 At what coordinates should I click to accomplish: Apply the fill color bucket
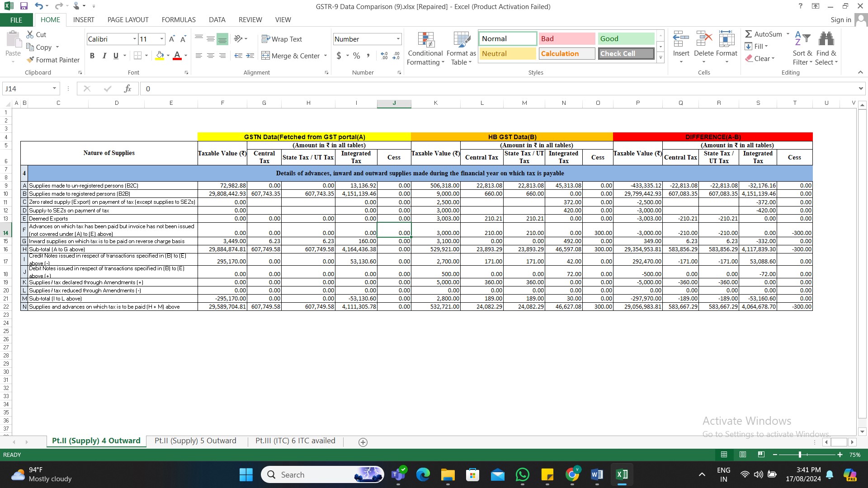(x=160, y=56)
